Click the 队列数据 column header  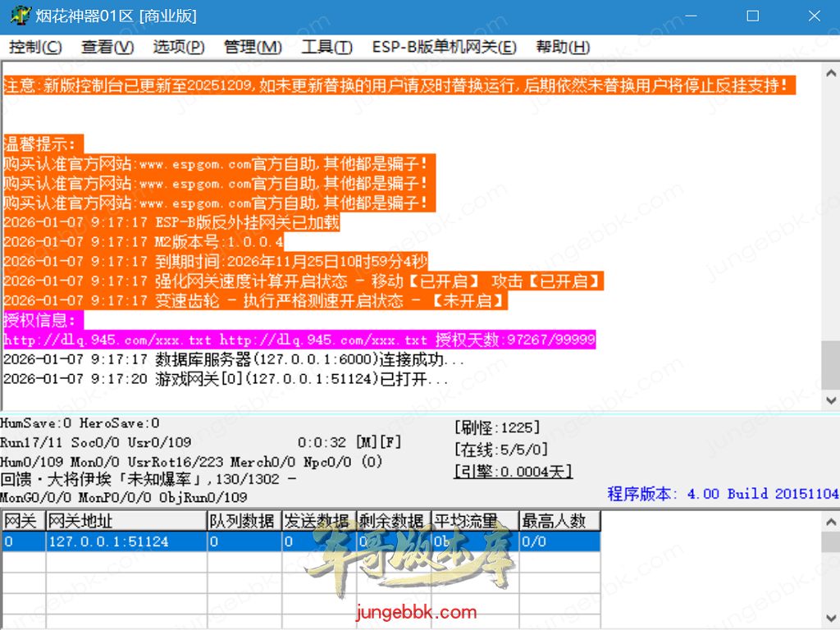click(244, 521)
